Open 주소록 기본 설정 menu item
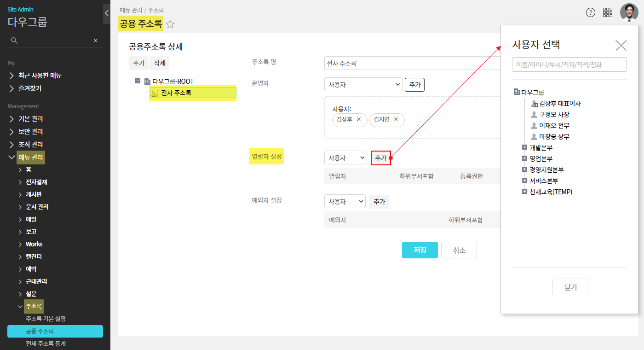Screen dimensions: 644x350 (46, 319)
